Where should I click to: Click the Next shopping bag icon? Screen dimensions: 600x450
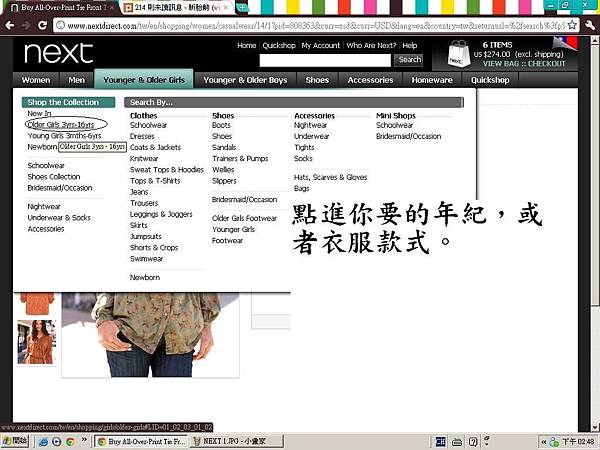(459, 54)
